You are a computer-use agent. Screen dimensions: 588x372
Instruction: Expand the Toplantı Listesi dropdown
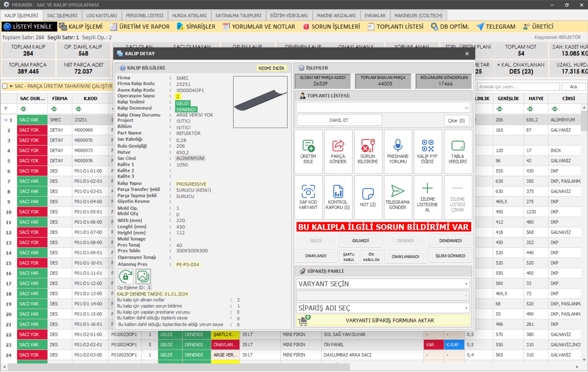point(466,108)
